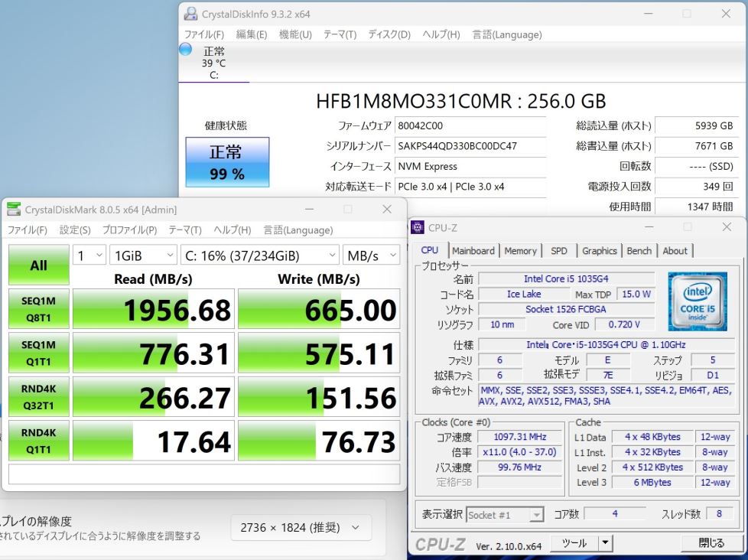This screenshot has height=560, width=748.
Task: Click the total host writes value 7671 GB
Action: pos(697,146)
